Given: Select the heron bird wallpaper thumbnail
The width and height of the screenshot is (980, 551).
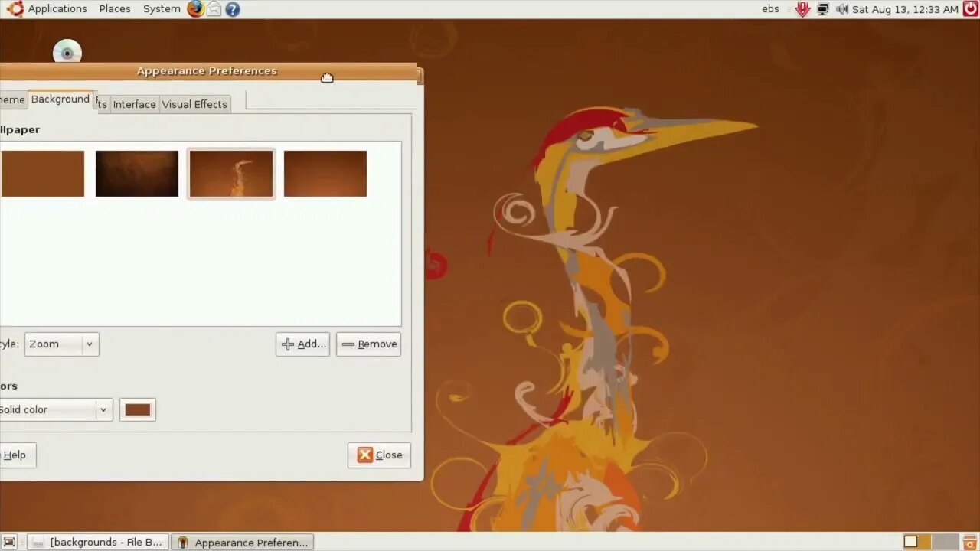Looking at the screenshot, I should pos(231,174).
